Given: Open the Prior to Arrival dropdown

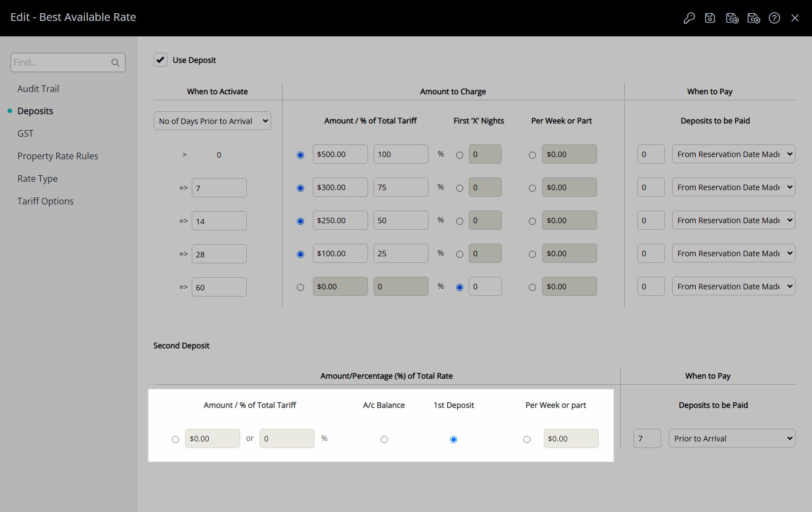Looking at the screenshot, I should pos(732,438).
